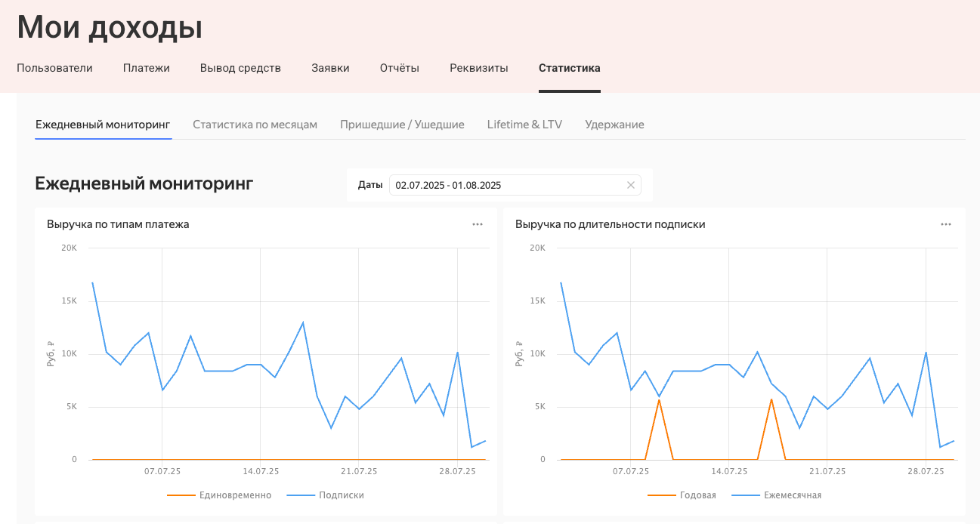Open the date range picker field
This screenshot has width=980, height=524.
click(x=506, y=185)
